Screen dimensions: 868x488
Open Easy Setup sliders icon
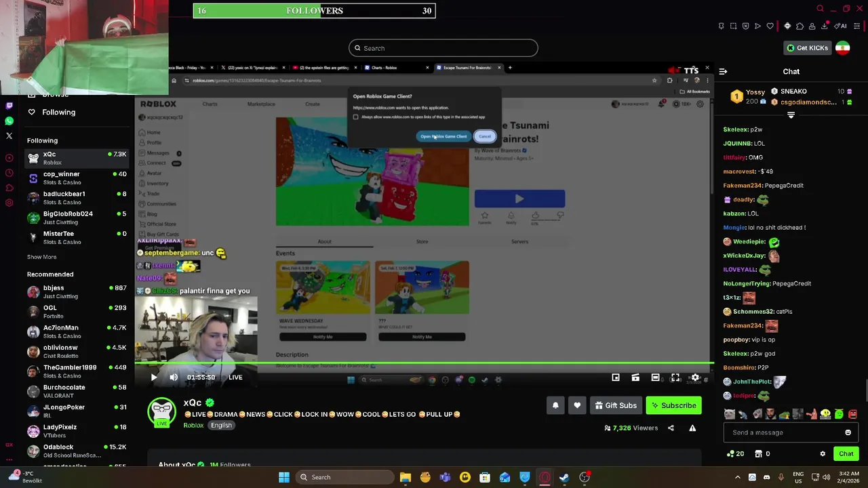[856, 26]
